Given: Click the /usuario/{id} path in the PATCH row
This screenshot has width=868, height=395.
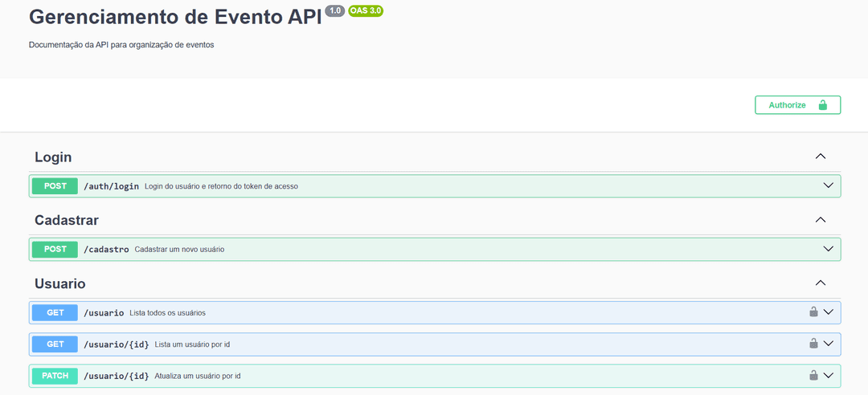Looking at the screenshot, I should pyautogui.click(x=117, y=377).
